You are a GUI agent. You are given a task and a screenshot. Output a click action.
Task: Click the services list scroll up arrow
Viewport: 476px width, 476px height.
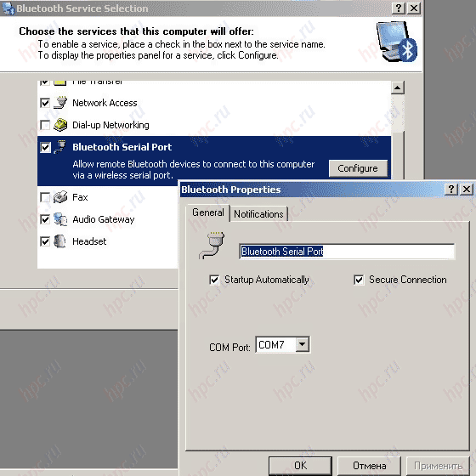tap(398, 88)
